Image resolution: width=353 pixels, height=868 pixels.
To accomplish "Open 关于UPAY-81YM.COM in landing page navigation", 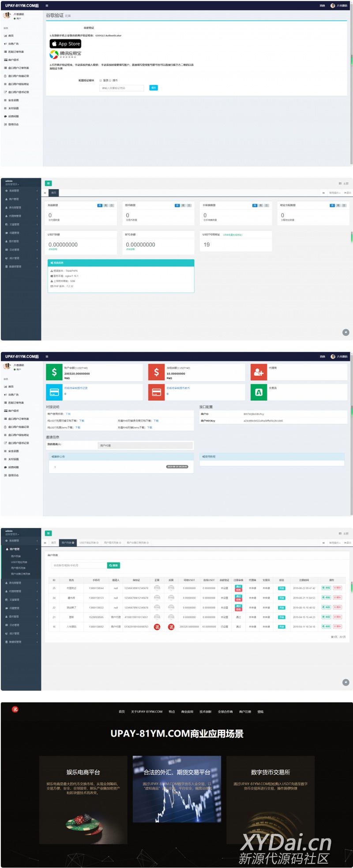I will (x=146, y=711).
